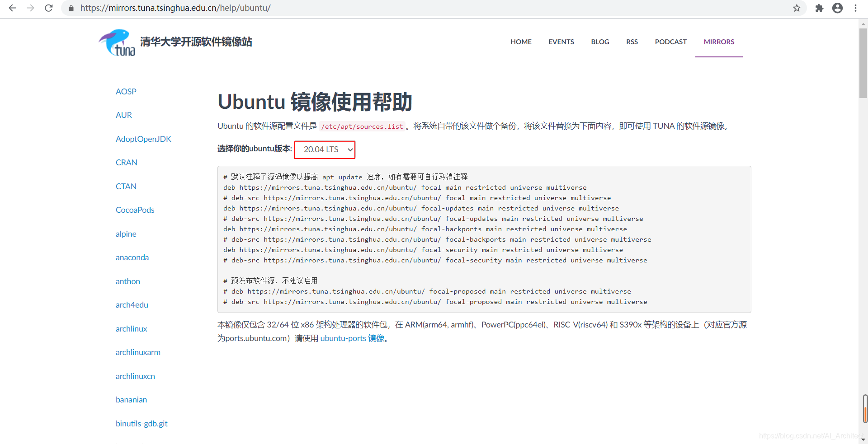Follow the ubuntu-ports 镜像 link
The image size is (868, 444).
pyautogui.click(x=353, y=338)
